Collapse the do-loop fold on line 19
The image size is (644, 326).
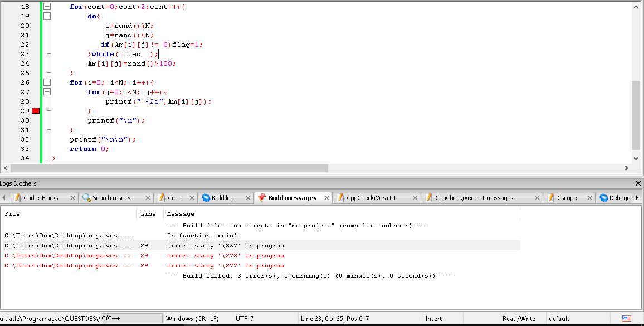pyautogui.click(x=47, y=16)
